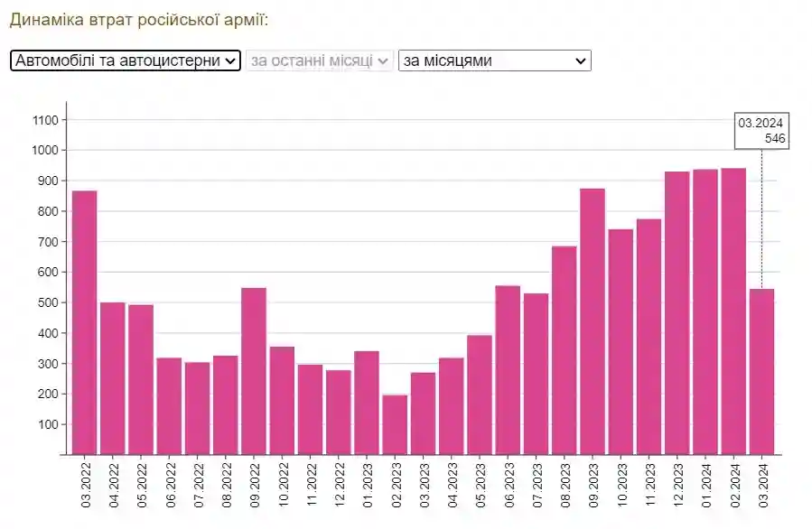The width and height of the screenshot is (812, 529).
Task: Select the 10.2023 bar
Action: pyautogui.click(x=621, y=342)
